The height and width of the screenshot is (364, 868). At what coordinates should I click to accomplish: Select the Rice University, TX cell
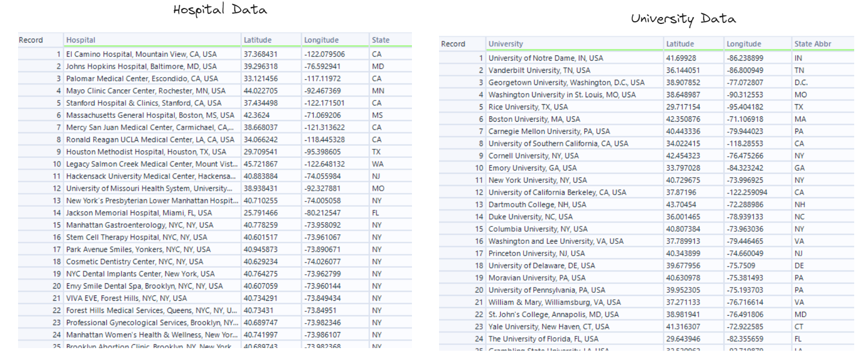coord(528,107)
